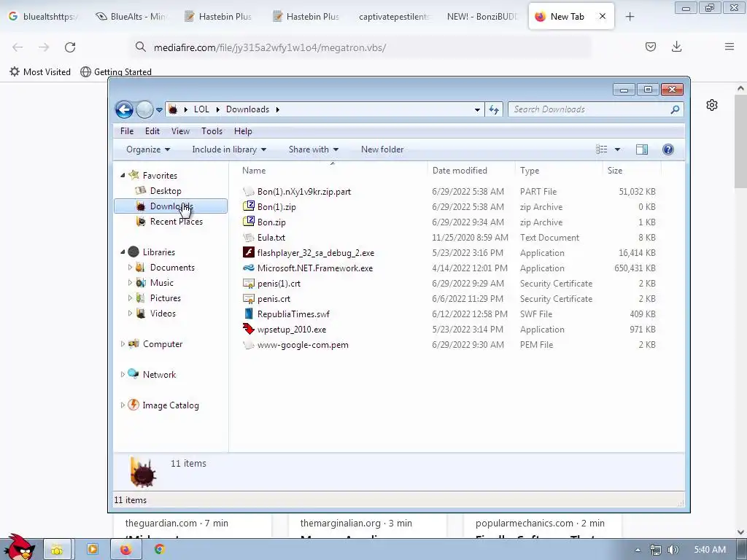The height and width of the screenshot is (560, 747).
Task: Open the Edit menu
Action: click(x=152, y=131)
